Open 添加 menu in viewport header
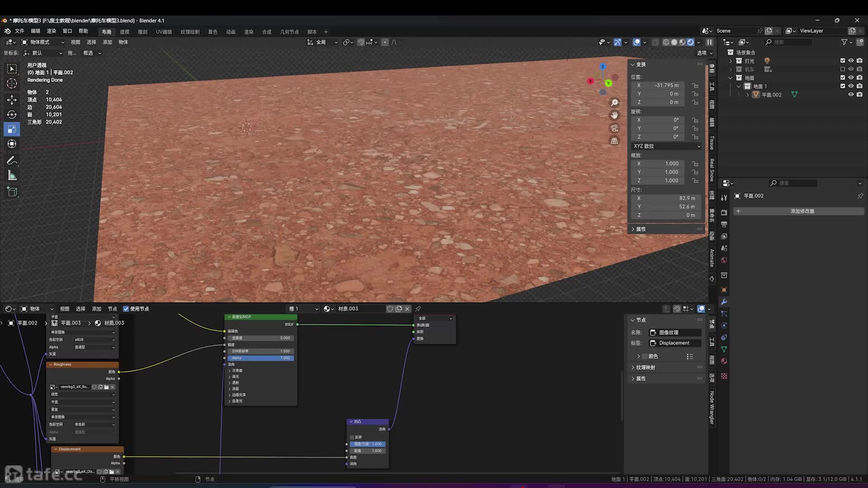The image size is (868, 488). (x=107, y=42)
